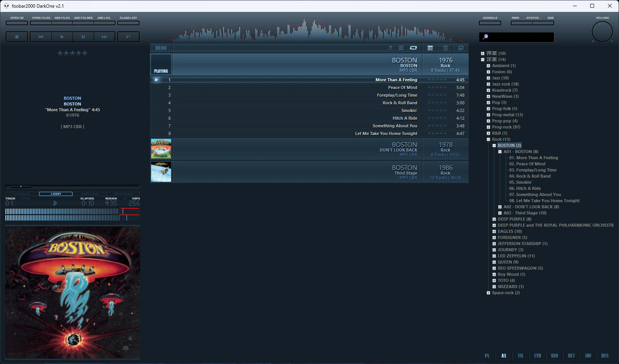
Task: Click the play indicator on track 1 row
Action: coord(156,80)
